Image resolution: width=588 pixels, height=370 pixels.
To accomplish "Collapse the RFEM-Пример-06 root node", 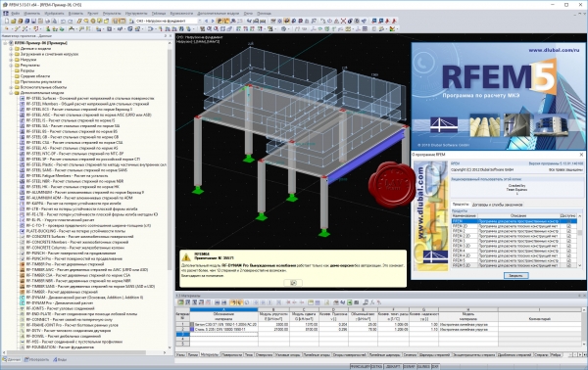I will pyautogui.click(x=5, y=43).
